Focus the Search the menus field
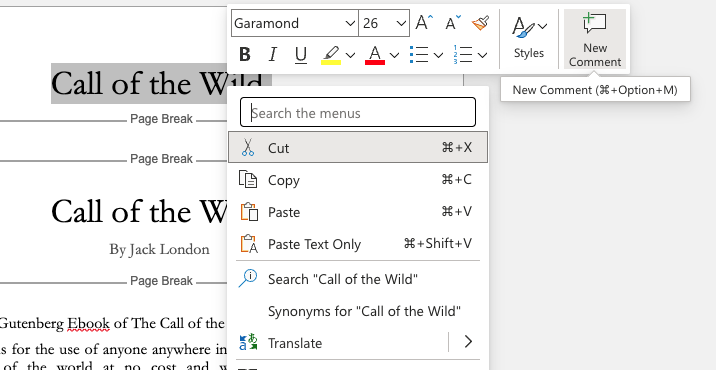The image size is (716, 370). tap(358, 112)
